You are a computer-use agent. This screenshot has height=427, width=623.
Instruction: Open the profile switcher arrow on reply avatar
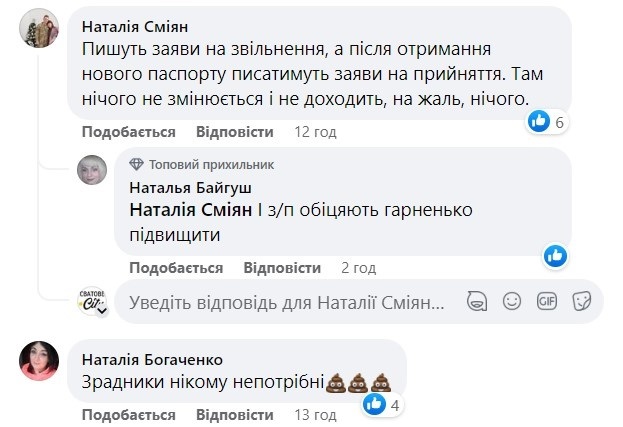101,311
